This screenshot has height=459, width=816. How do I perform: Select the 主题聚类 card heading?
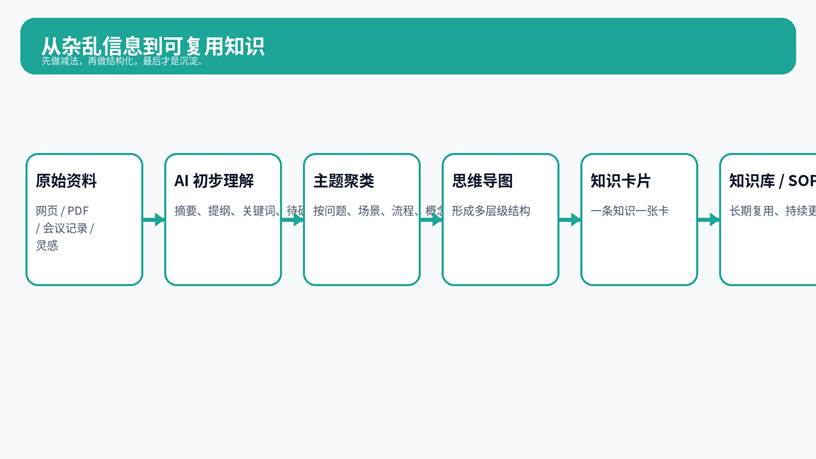(x=344, y=181)
